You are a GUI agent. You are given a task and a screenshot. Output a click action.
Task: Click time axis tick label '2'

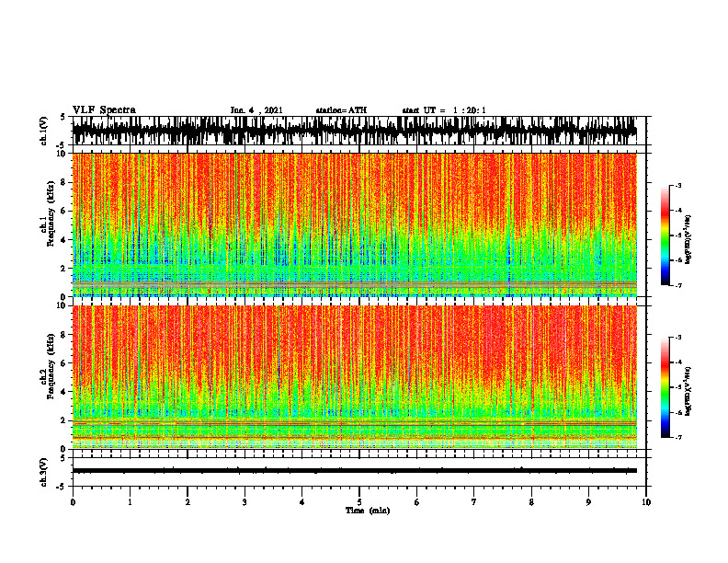(188, 502)
